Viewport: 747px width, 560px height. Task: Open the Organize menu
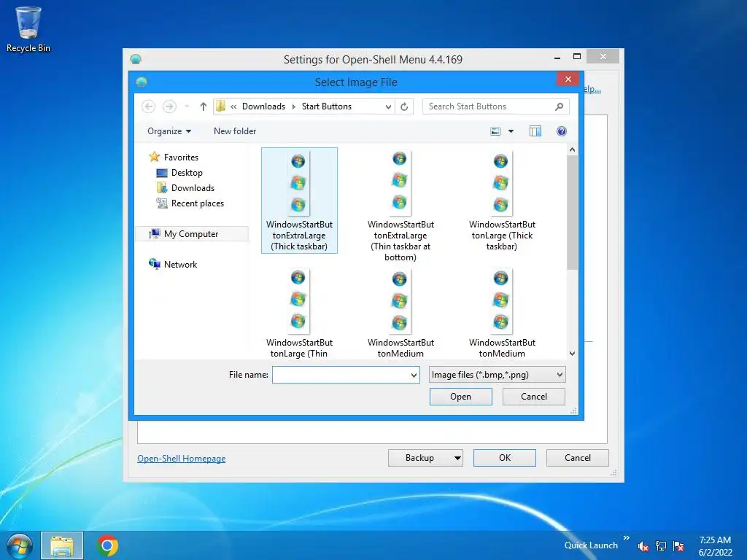[x=169, y=131]
